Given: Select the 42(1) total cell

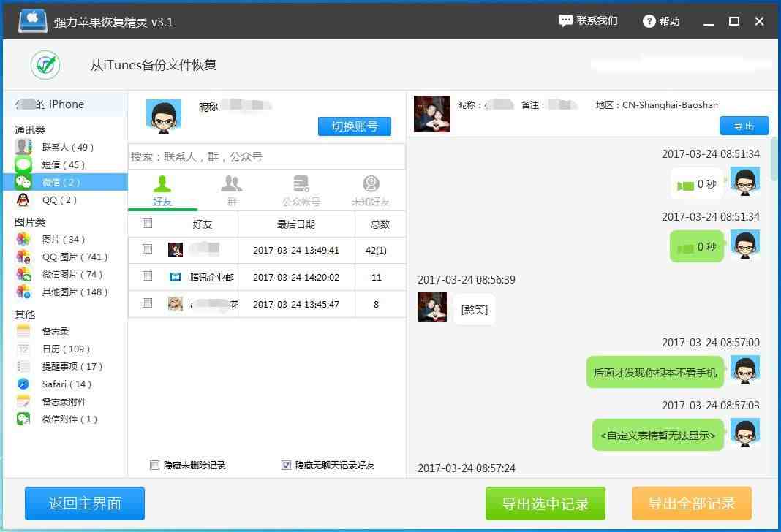Looking at the screenshot, I should (376, 251).
